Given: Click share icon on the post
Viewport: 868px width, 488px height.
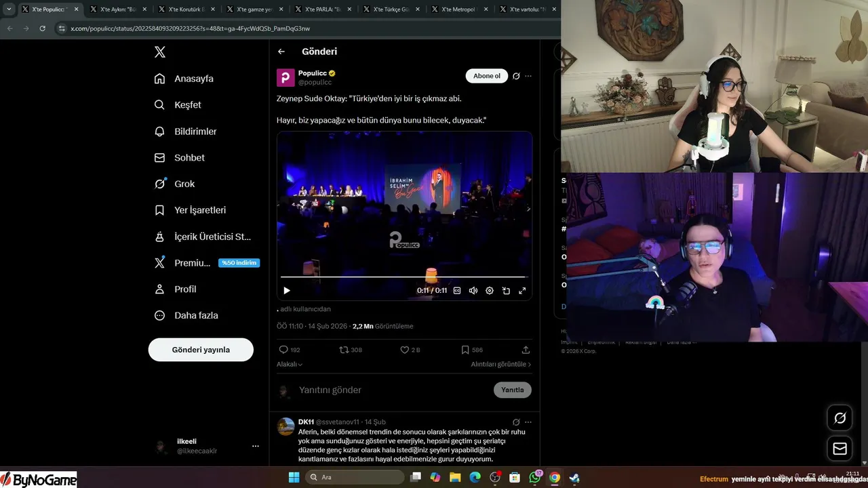Looking at the screenshot, I should click(x=526, y=350).
